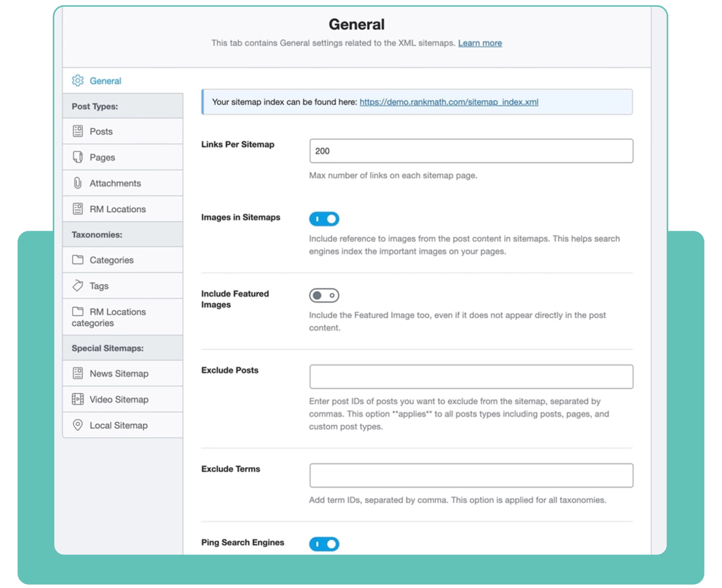Open the sitemap_index.xml URL link
The width and height of the screenshot is (722, 588).
(x=449, y=102)
